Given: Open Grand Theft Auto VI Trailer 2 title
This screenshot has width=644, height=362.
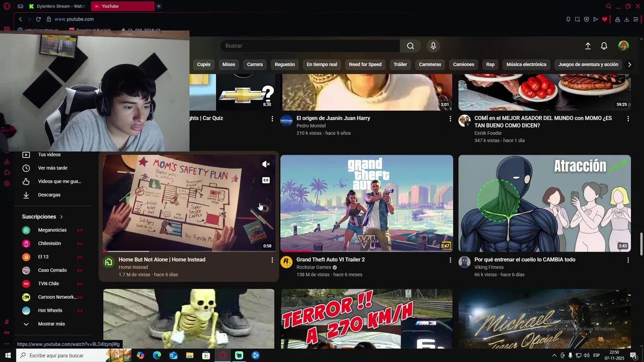Looking at the screenshot, I should (x=331, y=259).
